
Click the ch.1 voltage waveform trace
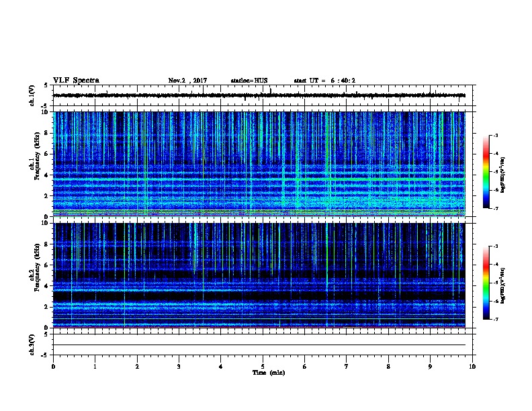click(259, 95)
